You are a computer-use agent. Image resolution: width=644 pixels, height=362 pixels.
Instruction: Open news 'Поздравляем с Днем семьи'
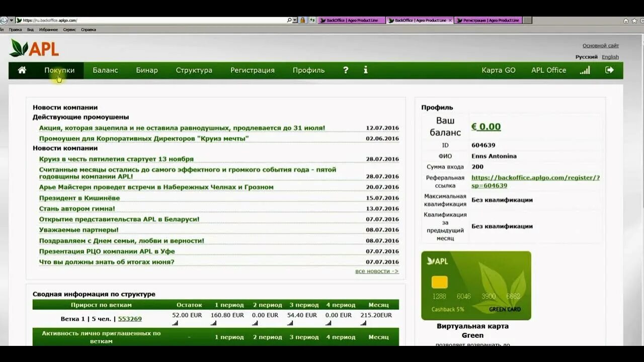pyautogui.click(x=122, y=241)
